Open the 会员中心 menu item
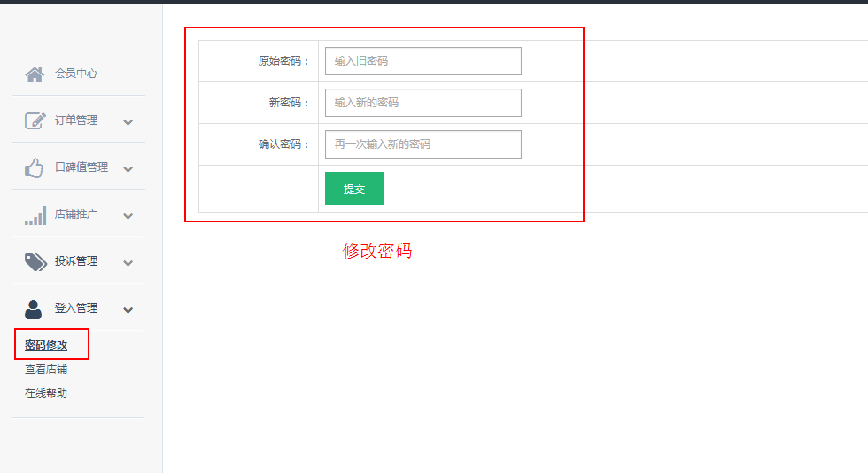Image resolution: width=868 pixels, height=473 pixels. (x=76, y=74)
